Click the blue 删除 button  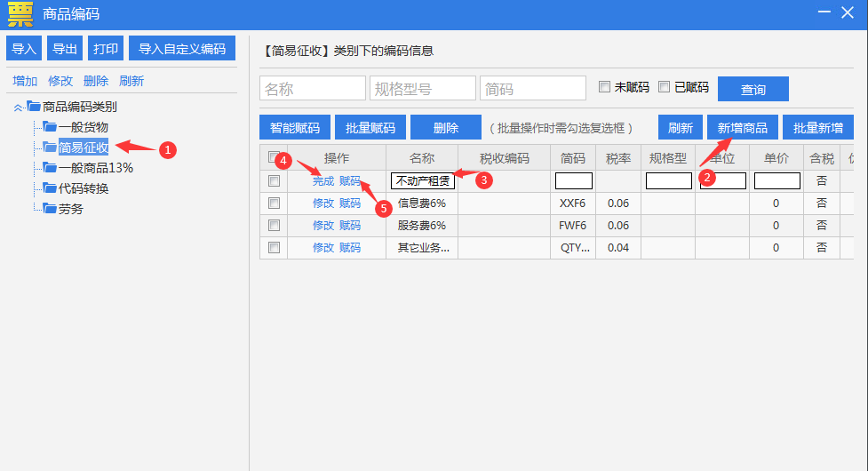point(446,127)
